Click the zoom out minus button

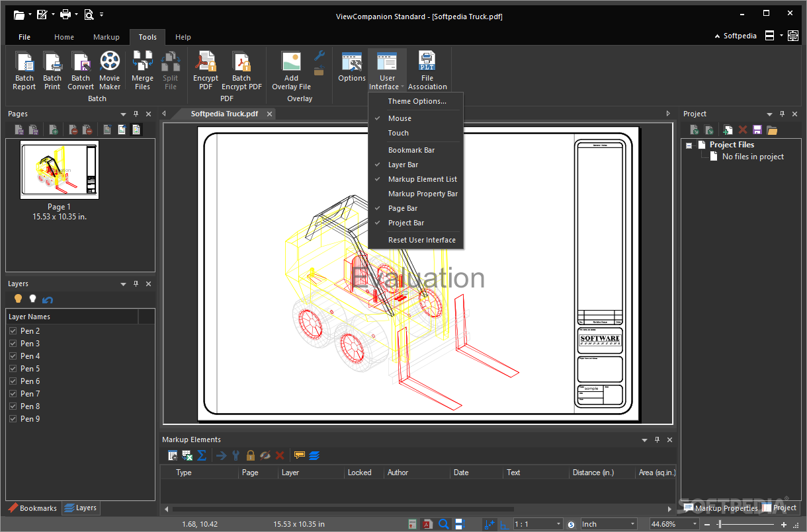click(708, 524)
